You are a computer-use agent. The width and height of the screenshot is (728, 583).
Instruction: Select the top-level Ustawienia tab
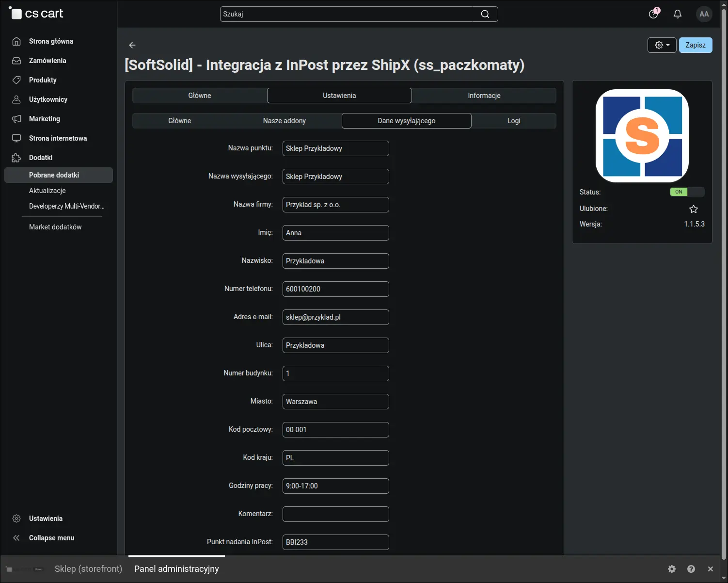339,96
